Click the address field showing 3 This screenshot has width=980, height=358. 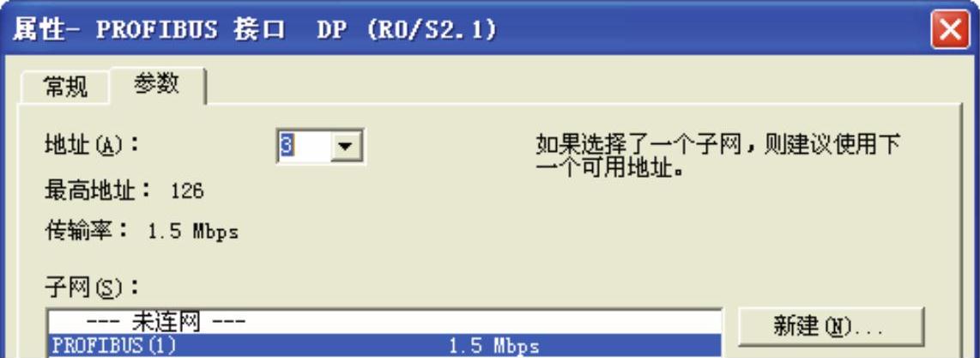click(x=304, y=146)
